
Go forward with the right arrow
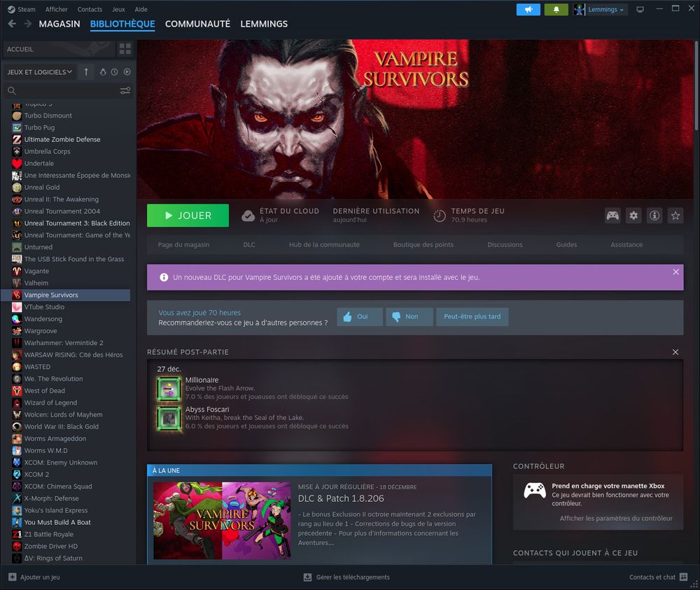(28, 24)
